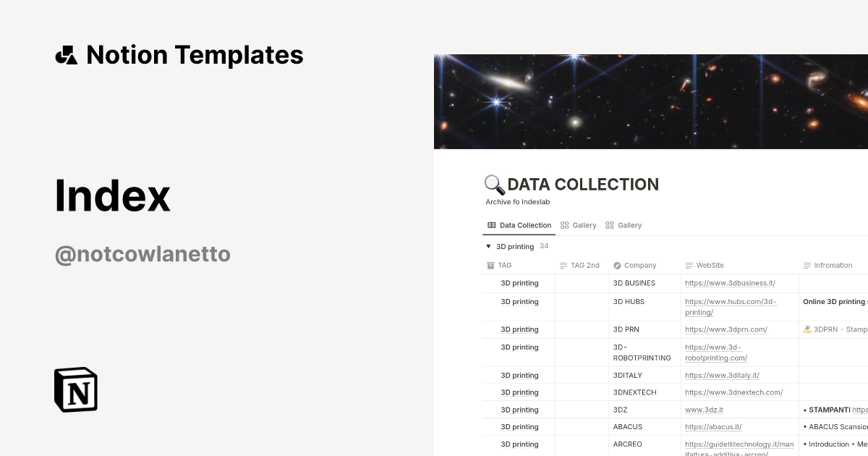Open the https://www.3dprn.com/ link
This screenshot has height=456, width=868.
click(726, 329)
